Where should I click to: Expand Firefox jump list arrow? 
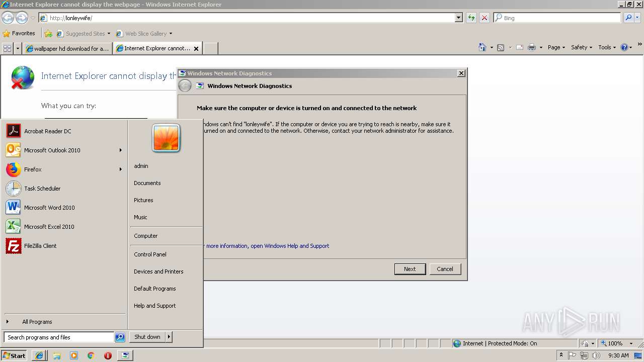(x=121, y=169)
